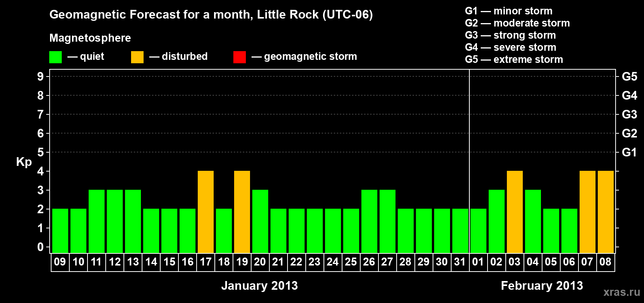The width and height of the screenshot is (644, 303).
Task: Click the green quiet legend swatch
Action: 56,57
